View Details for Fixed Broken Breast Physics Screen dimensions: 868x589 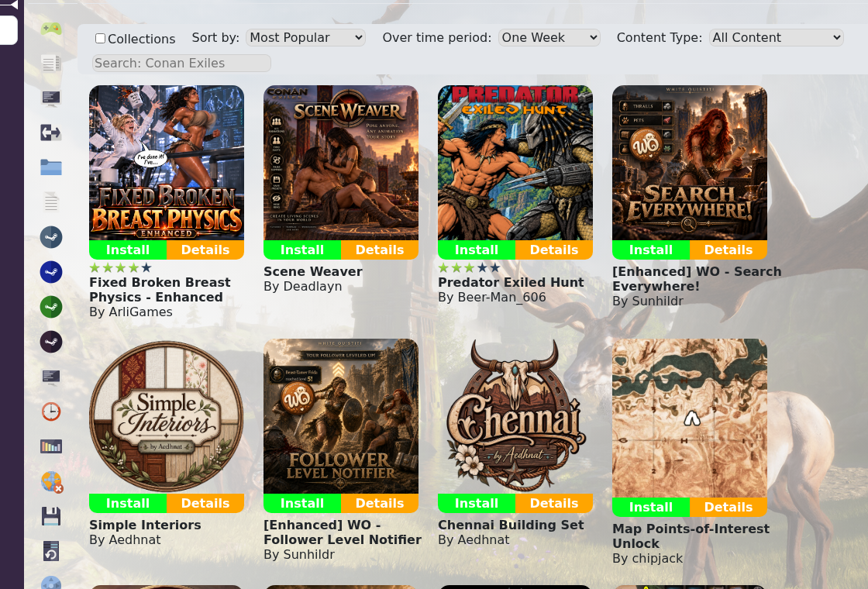tap(205, 250)
